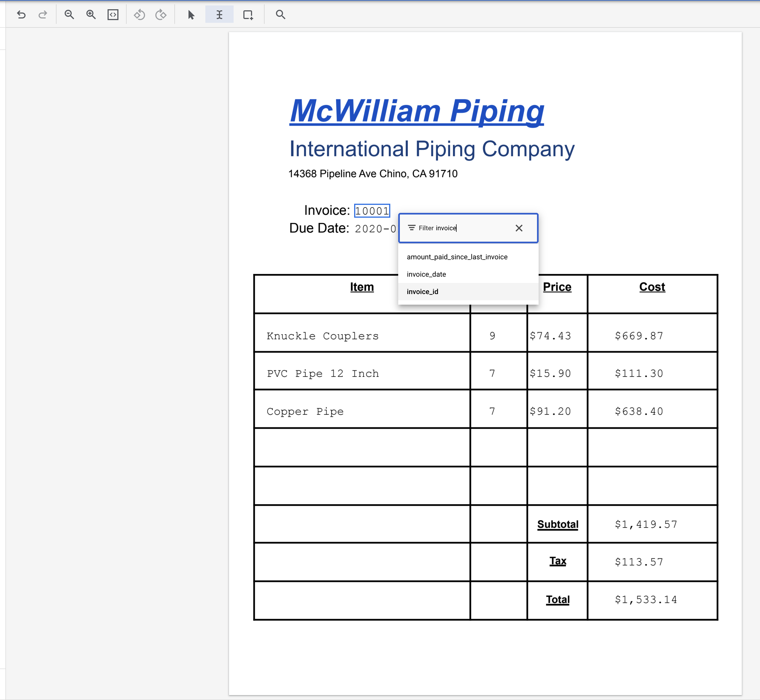Viewport: 760px width, 700px height.
Task: Zoom out of the invoice document
Action: (x=69, y=15)
